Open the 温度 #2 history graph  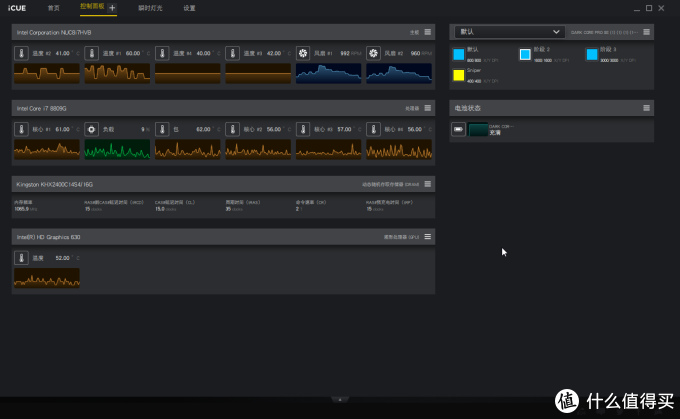47,73
